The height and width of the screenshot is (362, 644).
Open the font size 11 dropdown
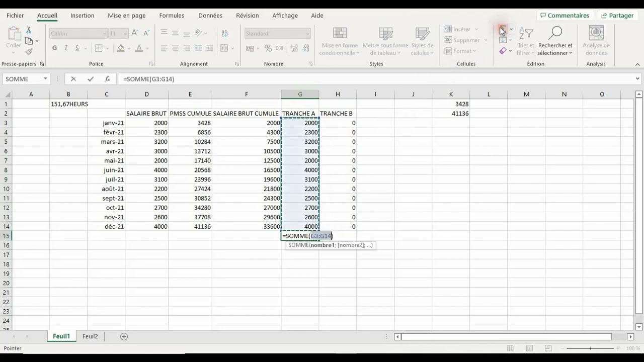click(126, 34)
